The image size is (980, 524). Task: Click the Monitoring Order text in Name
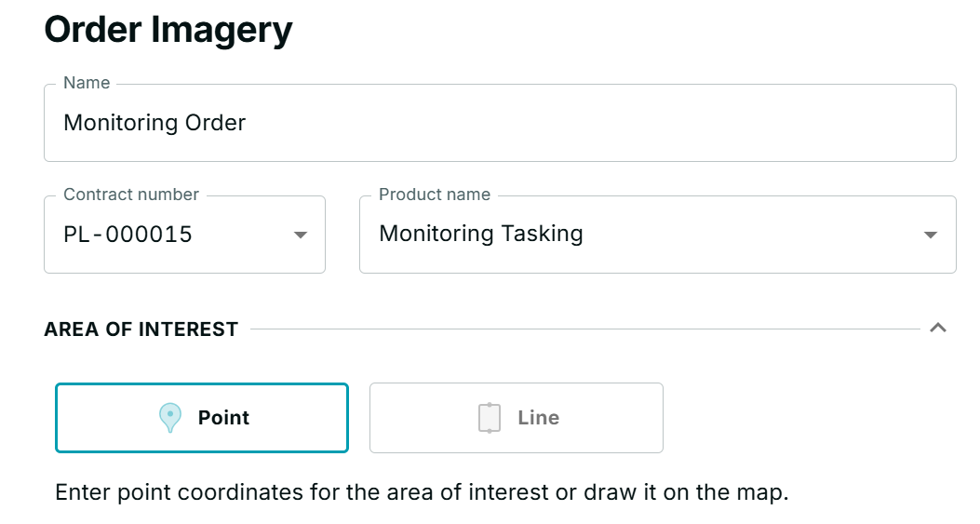[x=154, y=123]
